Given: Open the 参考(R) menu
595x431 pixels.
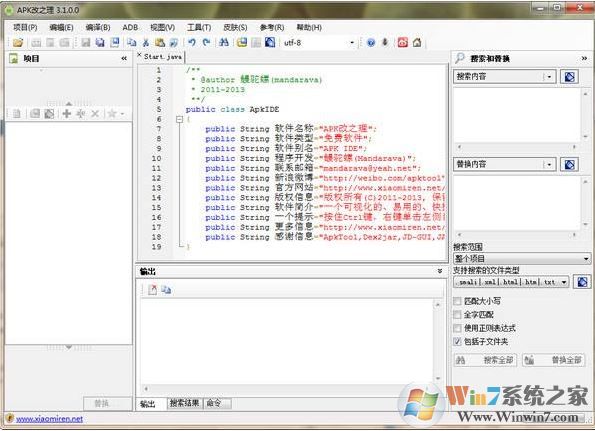Looking at the screenshot, I should point(272,27).
